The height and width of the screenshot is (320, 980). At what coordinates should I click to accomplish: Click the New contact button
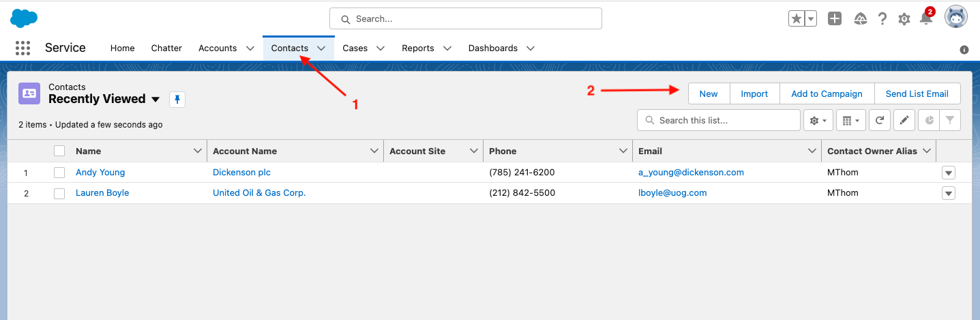pyautogui.click(x=709, y=94)
